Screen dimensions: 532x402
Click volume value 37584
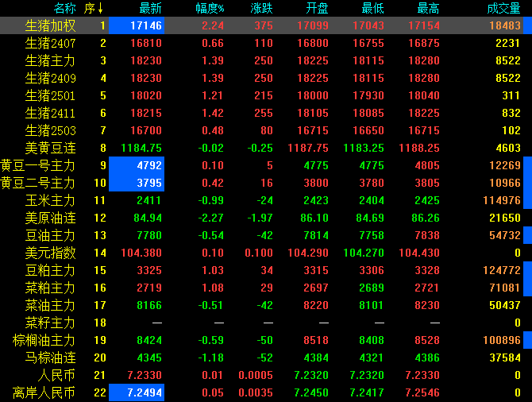(505, 358)
